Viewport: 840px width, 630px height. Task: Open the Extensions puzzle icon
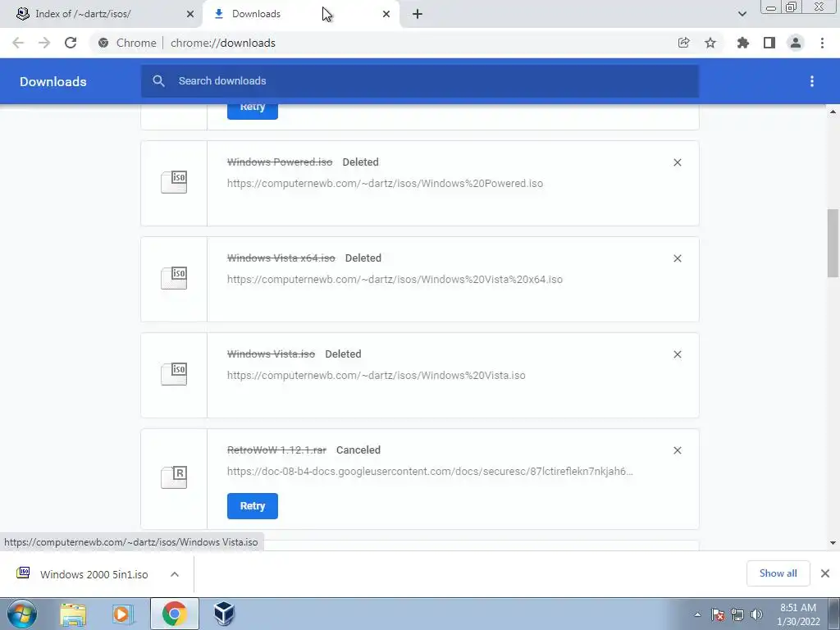(x=742, y=43)
